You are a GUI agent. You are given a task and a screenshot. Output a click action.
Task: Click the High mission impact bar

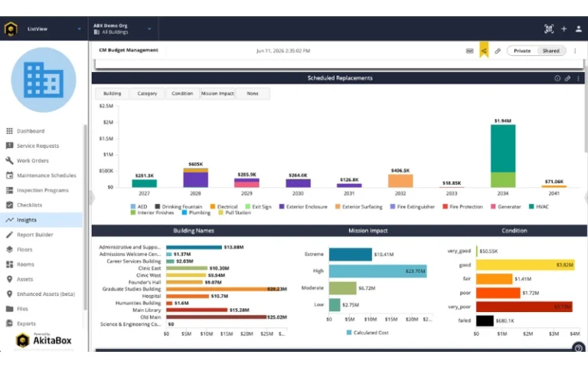coord(377,271)
